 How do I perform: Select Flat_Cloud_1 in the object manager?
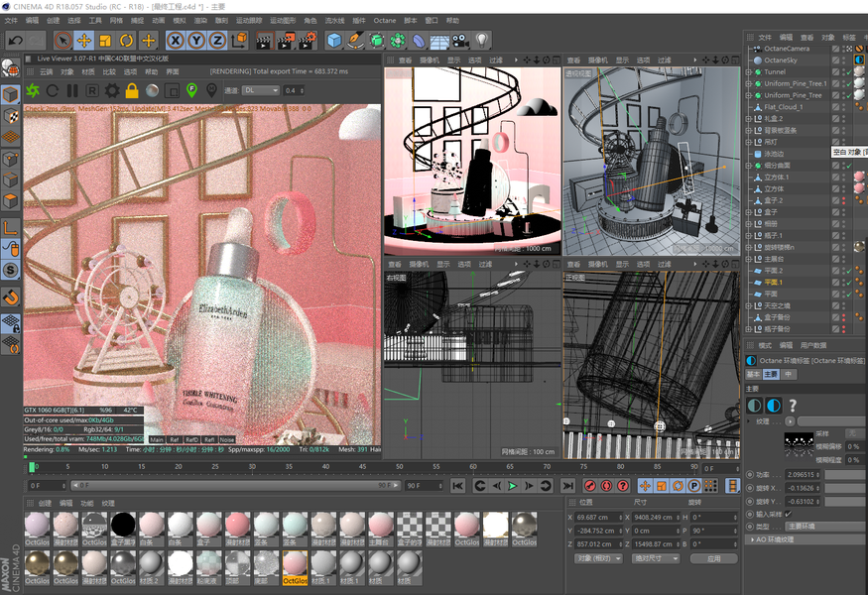coord(784,107)
